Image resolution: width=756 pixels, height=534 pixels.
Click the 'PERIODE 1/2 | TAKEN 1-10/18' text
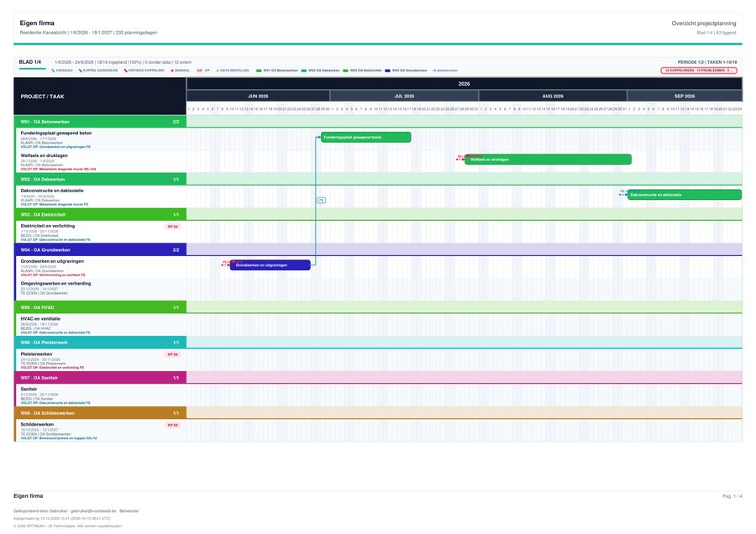click(x=707, y=62)
